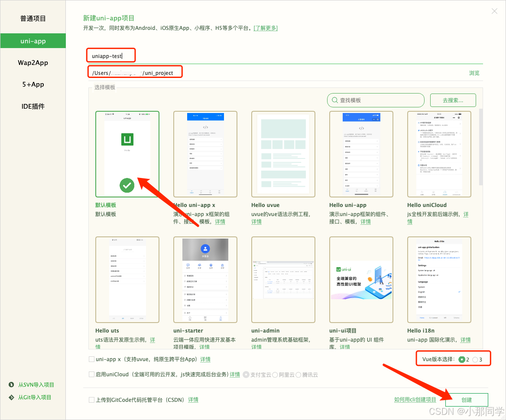Open the 了解更多 link
This screenshot has height=420, width=506.
266,28
